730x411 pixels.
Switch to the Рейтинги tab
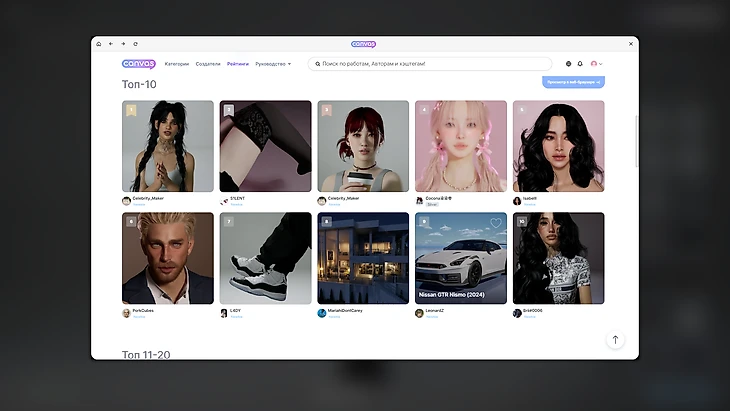click(x=238, y=64)
